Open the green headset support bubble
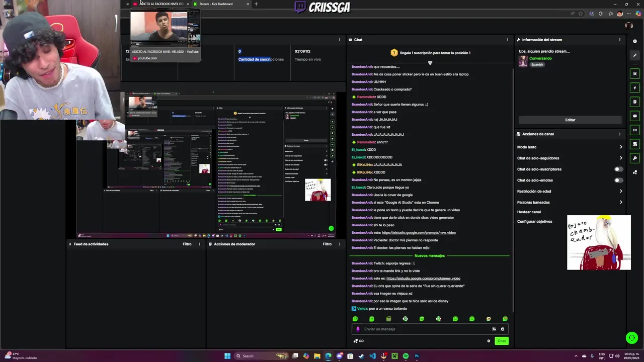 pyautogui.click(x=631, y=338)
